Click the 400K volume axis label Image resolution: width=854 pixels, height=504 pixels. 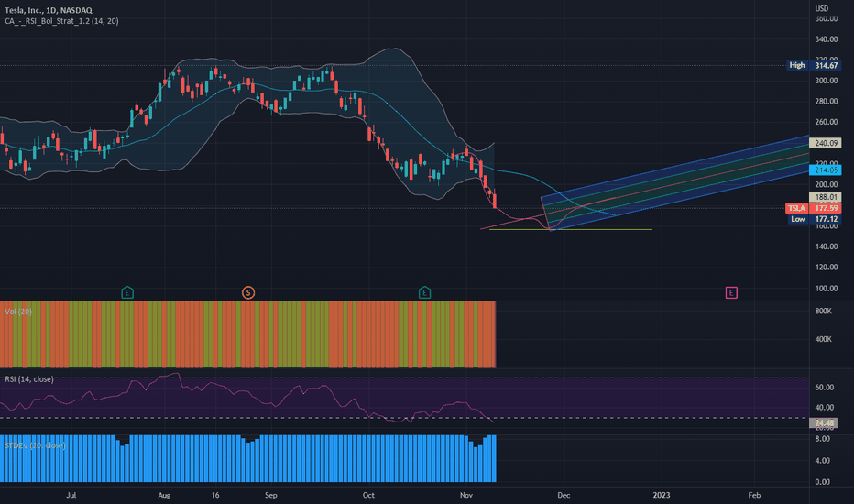(x=823, y=339)
